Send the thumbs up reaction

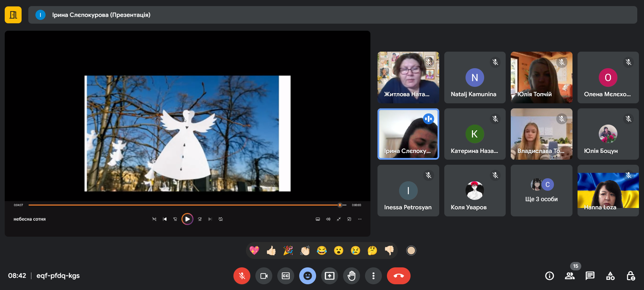271,251
